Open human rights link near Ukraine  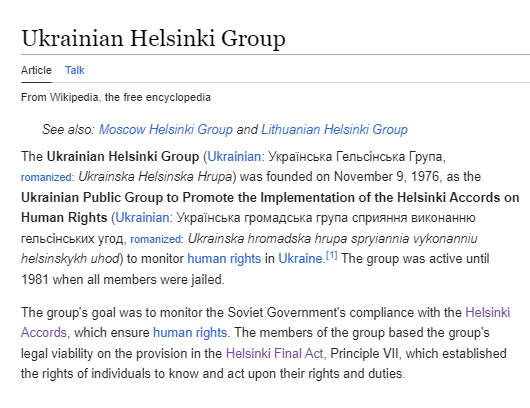(224, 259)
